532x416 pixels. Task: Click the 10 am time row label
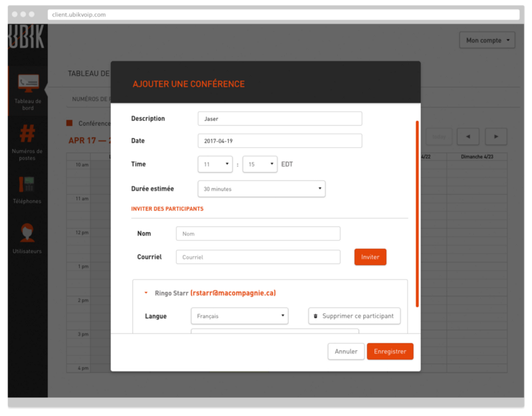pos(82,164)
